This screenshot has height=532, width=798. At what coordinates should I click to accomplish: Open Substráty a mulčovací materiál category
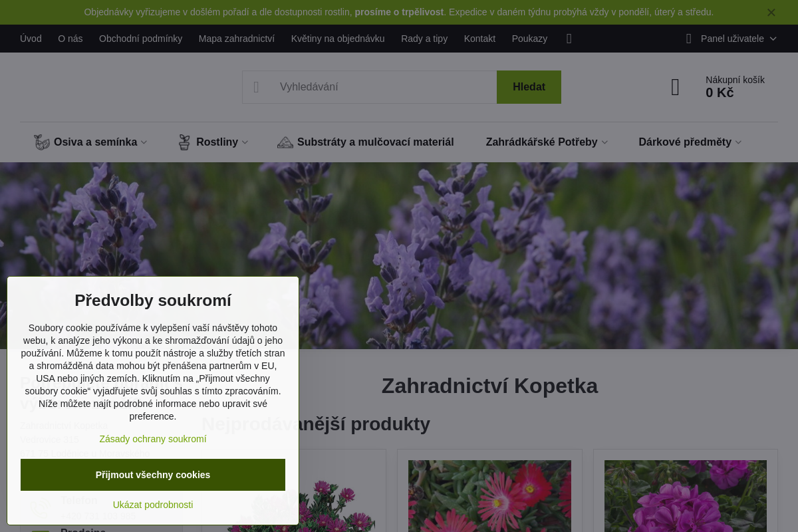[x=375, y=142]
